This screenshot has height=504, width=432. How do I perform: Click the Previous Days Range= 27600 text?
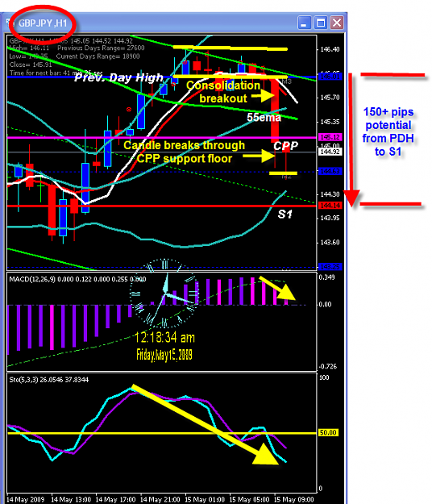(101, 48)
